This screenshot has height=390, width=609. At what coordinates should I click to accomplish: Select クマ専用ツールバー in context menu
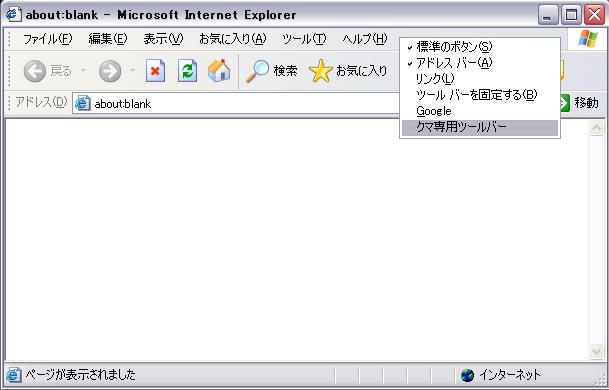(x=480, y=127)
